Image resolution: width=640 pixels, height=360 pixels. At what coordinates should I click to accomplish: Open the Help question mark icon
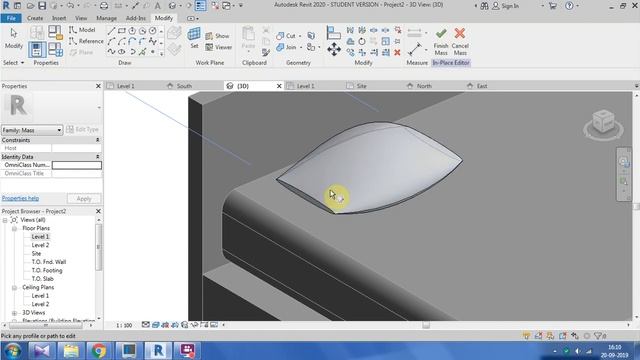pos(569,6)
